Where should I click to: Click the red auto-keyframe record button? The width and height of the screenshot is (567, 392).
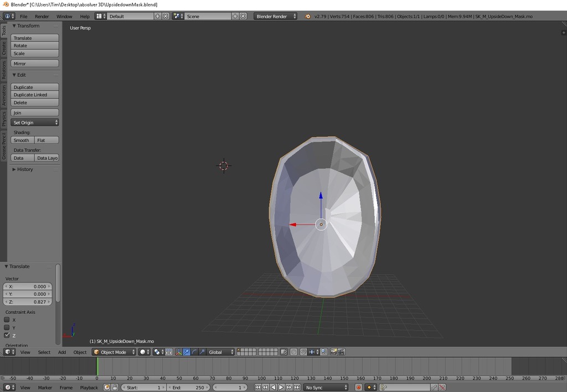(x=358, y=388)
